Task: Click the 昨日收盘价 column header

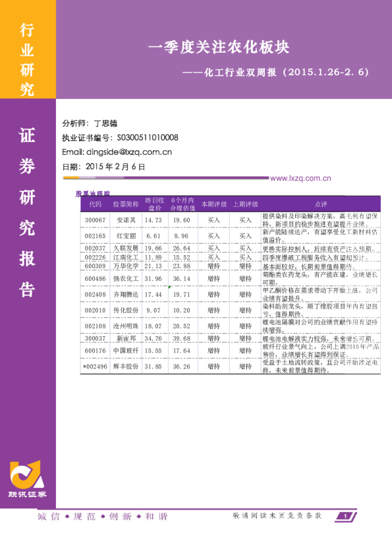Action: pyautogui.click(x=155, y=204)
